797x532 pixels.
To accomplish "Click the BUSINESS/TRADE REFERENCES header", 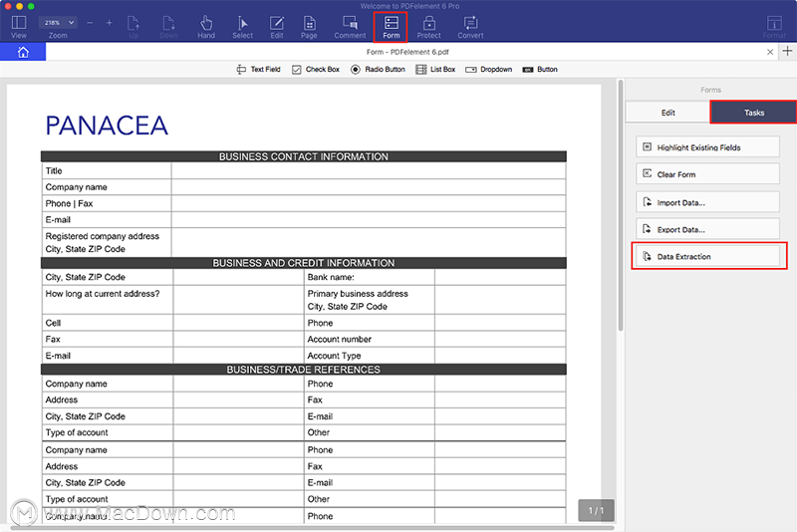I will pyautogui.click(x=304, y=370).
